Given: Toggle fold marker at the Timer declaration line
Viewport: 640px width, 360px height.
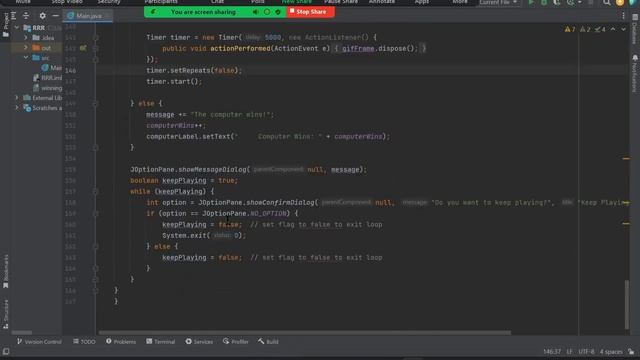Looking at the screenshot, I should tap(96, 37).
